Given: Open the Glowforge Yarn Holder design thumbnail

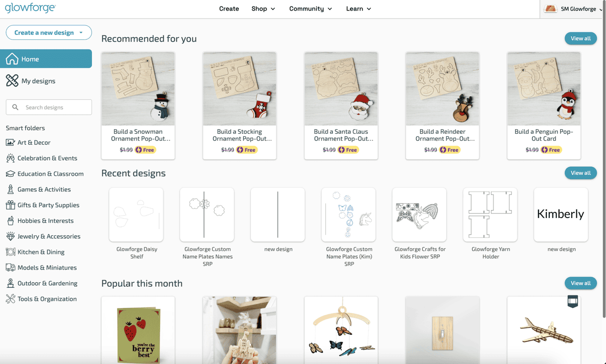Looking at the screenshot, I should click(490, 215).
